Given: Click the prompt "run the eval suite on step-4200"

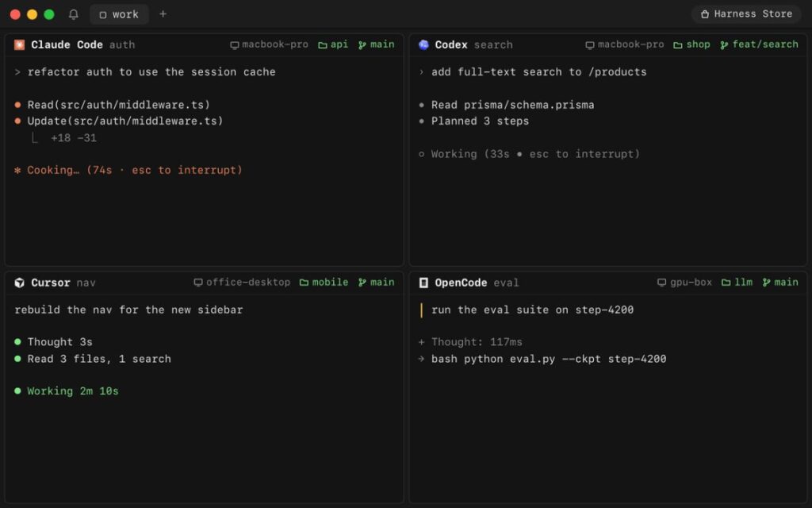Looking at the screenshot, I should 532,310.
